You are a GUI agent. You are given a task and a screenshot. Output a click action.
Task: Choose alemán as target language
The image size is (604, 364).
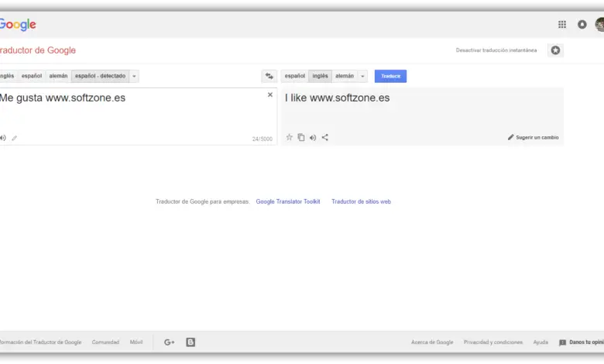click(345, 76)
